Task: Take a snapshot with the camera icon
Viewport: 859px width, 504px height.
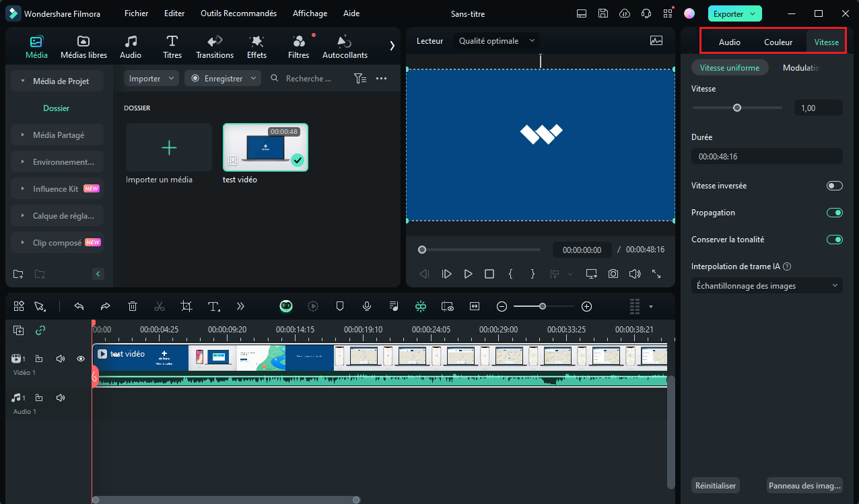Action: tap(613, 274)
